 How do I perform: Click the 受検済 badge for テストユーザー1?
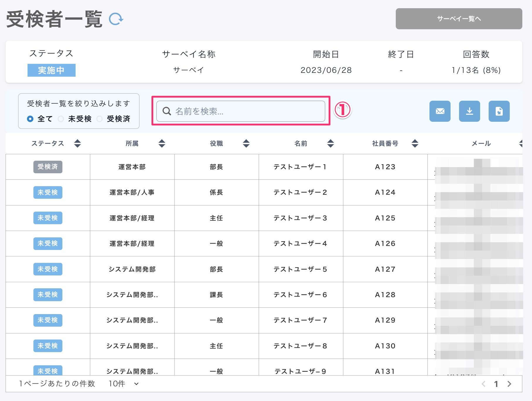click(x=48, y=167)
